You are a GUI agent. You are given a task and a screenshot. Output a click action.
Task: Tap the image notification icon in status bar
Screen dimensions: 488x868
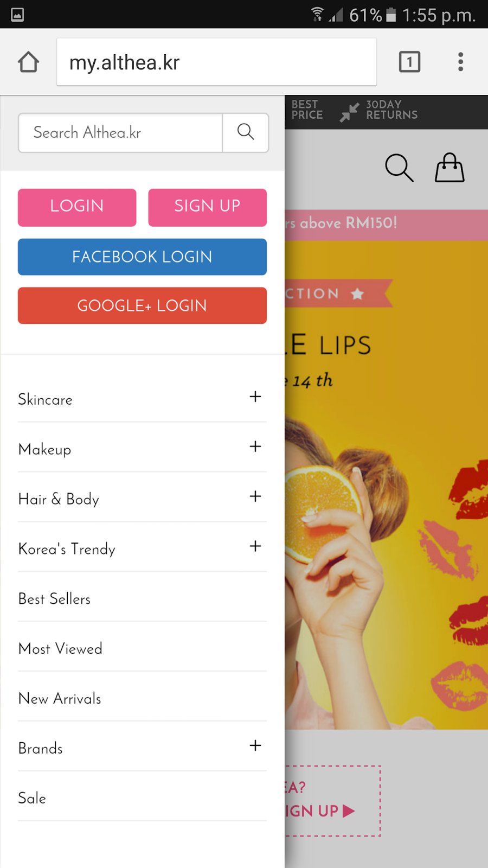coord(17,15)
